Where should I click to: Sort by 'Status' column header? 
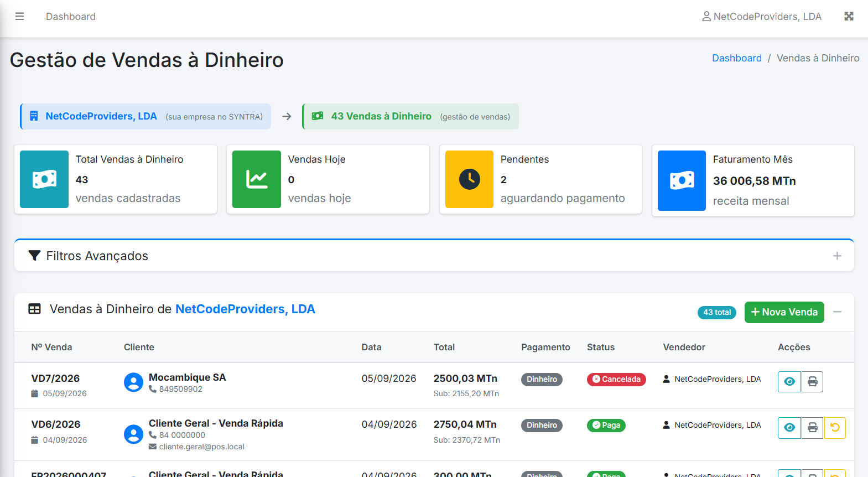(x=601, y=347)
